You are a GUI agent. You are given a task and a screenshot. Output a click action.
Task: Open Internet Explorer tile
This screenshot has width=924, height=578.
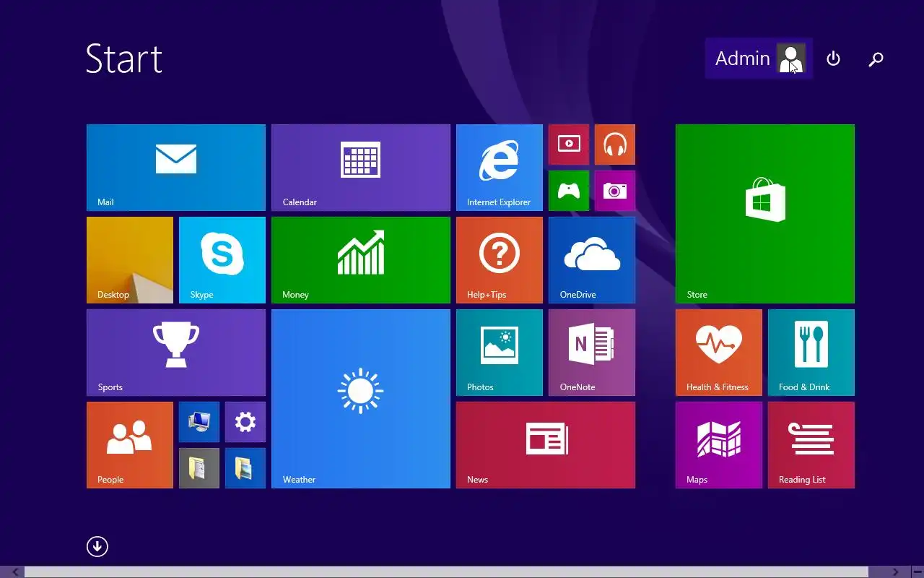point(500,168)
